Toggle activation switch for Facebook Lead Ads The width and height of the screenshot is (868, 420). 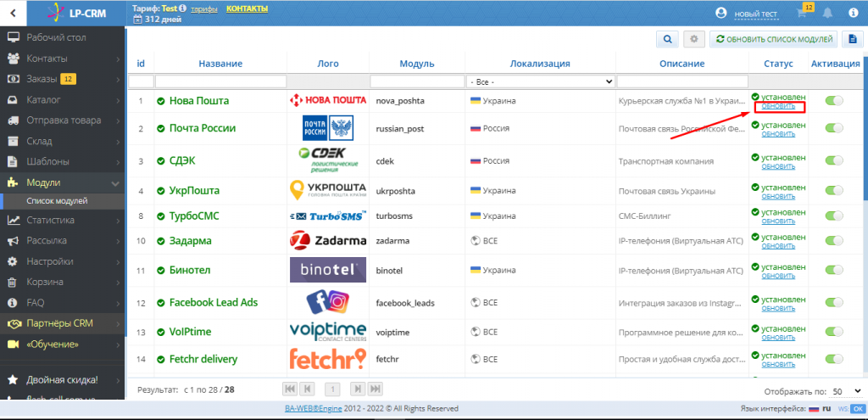834,303
